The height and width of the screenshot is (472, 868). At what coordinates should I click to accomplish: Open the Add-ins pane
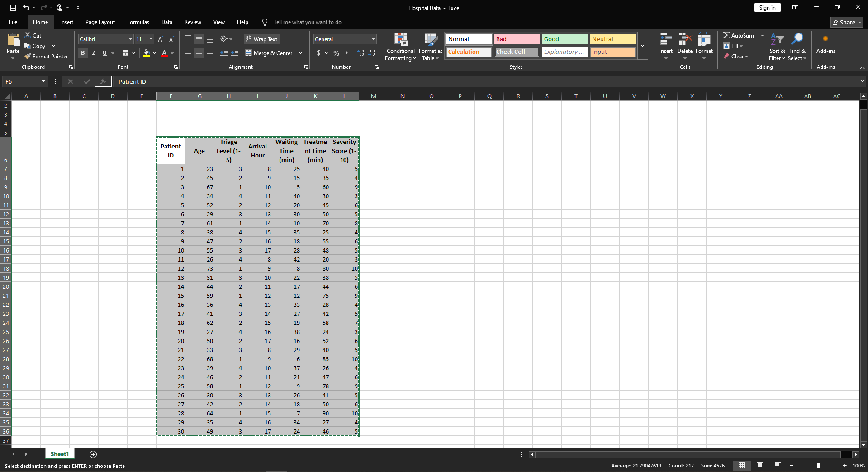click(x=825, y=43)
